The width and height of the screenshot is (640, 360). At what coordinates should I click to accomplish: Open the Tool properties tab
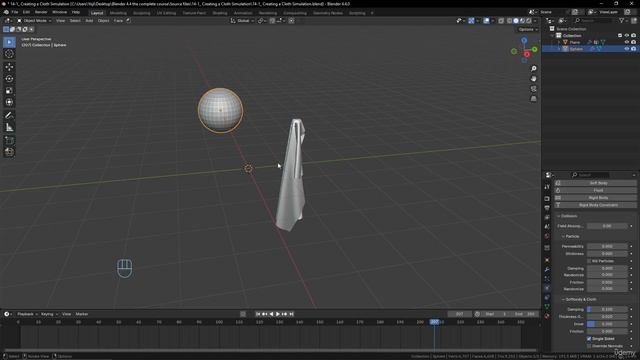tap(547, 187)
